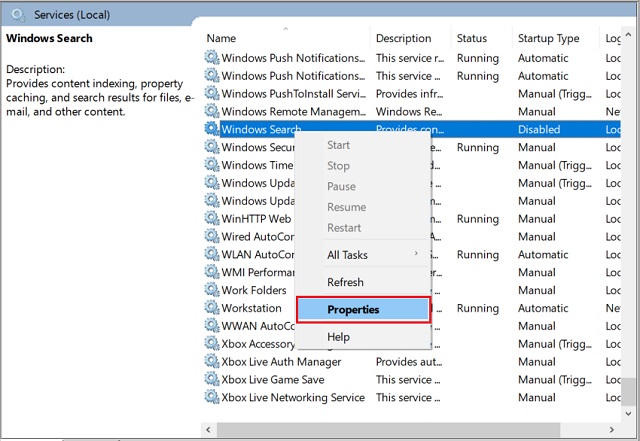640x441 pixels.
Task: Click 'Provides infr...' description of PushToInstall row
Action: tap(409, 94)
